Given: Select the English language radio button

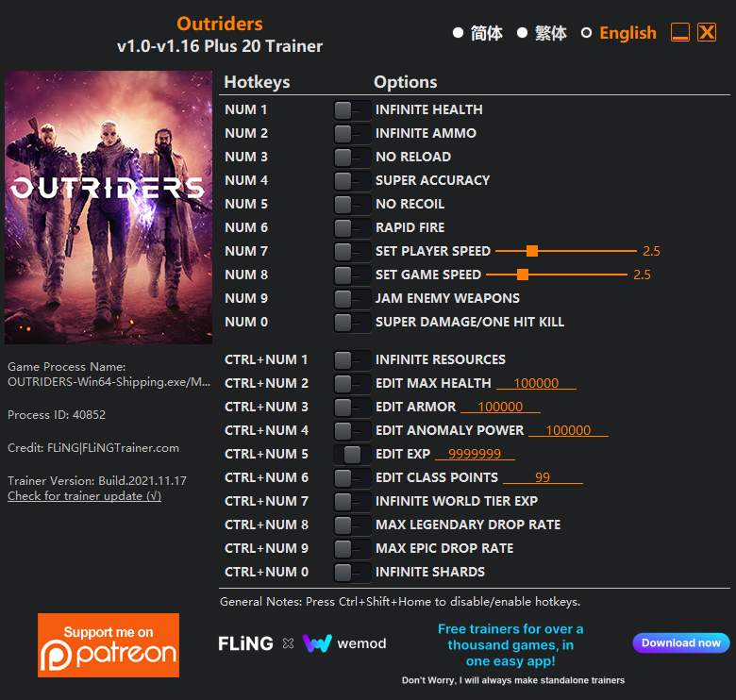Looking at the screenshot, I should pos(586,33).
